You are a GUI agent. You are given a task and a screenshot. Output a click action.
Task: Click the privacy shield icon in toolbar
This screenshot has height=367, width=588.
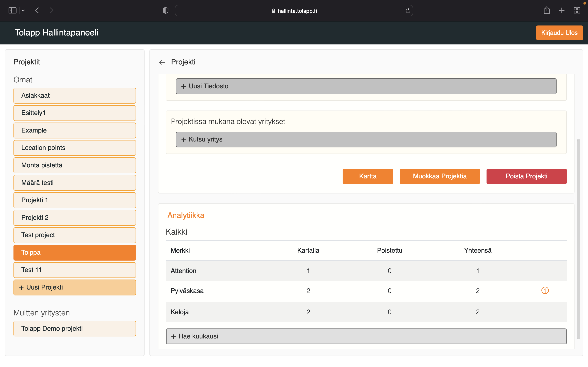165,11
